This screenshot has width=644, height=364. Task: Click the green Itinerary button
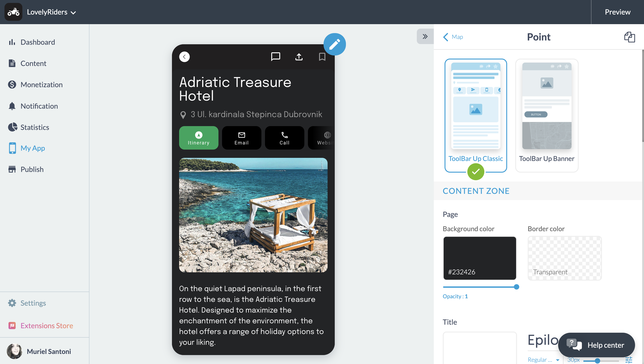pos(199,138)
